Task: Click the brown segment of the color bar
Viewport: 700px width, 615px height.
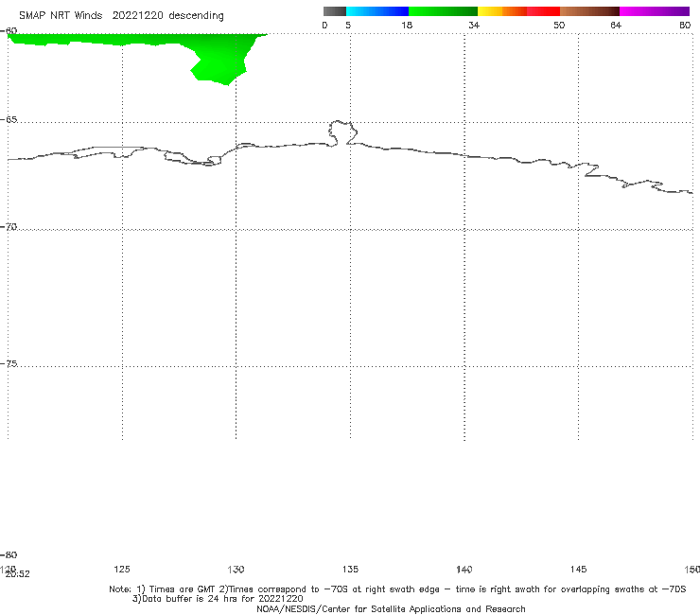Action: pos(589,11)
